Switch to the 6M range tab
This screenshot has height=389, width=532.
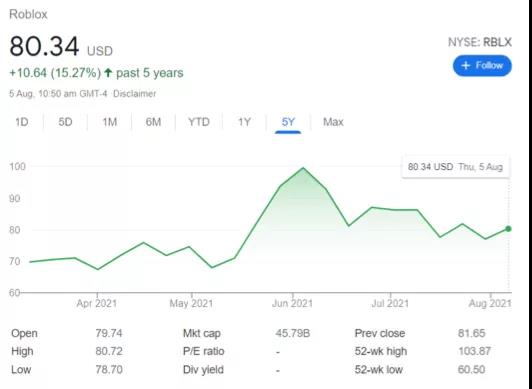153,122
